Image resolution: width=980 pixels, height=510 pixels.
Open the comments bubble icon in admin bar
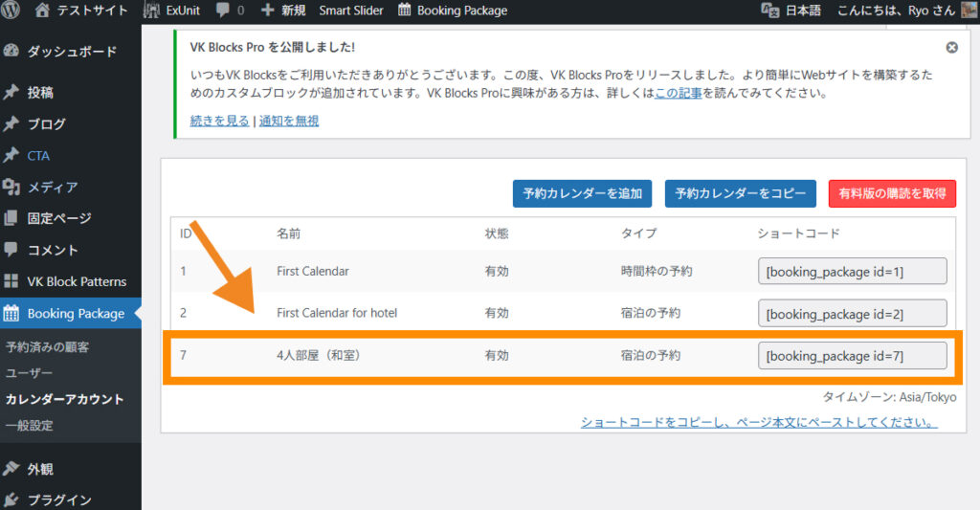coord(223,11)
